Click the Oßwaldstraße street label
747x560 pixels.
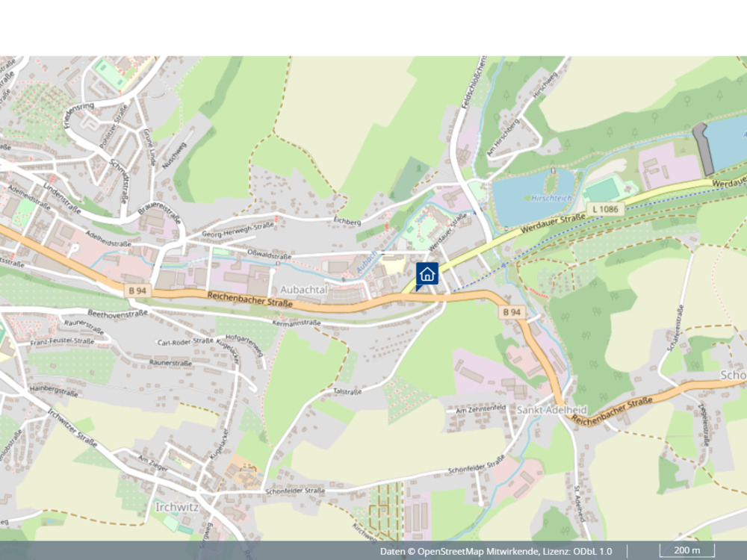pos(269,255)
